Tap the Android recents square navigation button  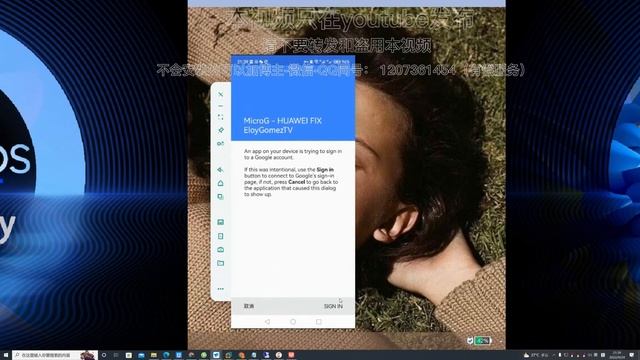[x=318, y=322]
